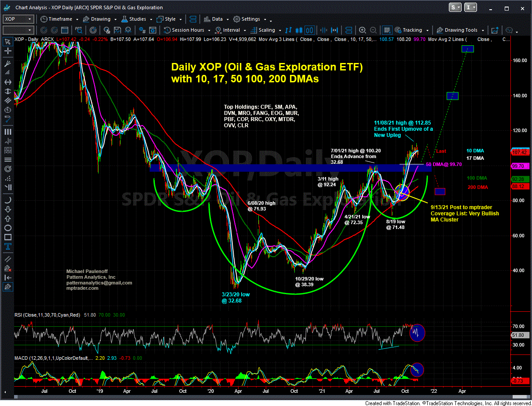Select the crosshair cursor tool

point(7,51)
